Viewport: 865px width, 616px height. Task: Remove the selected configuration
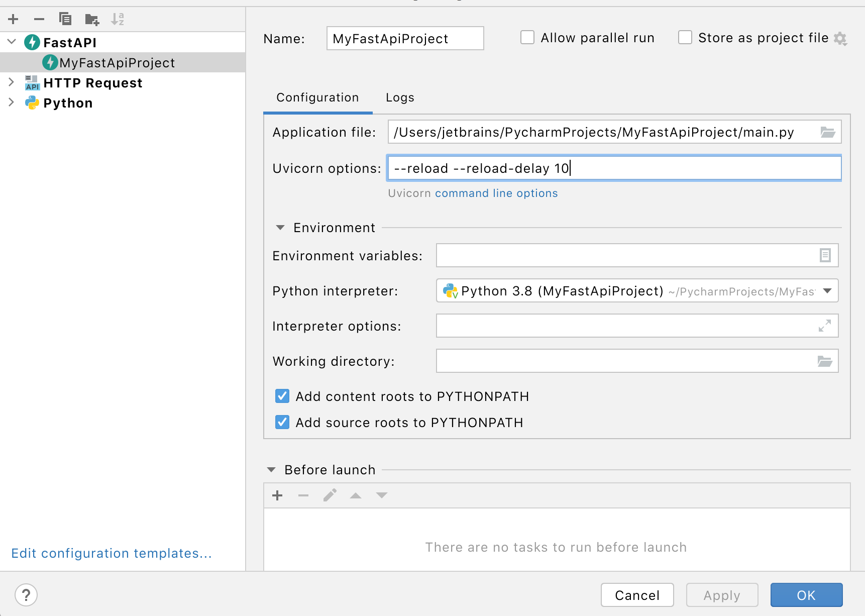coord(39,19)
